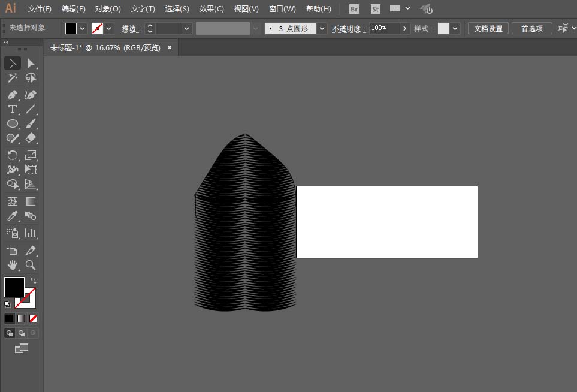Select the Eraser tool
The height and width of the screenshot is (392, 577).
(x=31, y=138)
